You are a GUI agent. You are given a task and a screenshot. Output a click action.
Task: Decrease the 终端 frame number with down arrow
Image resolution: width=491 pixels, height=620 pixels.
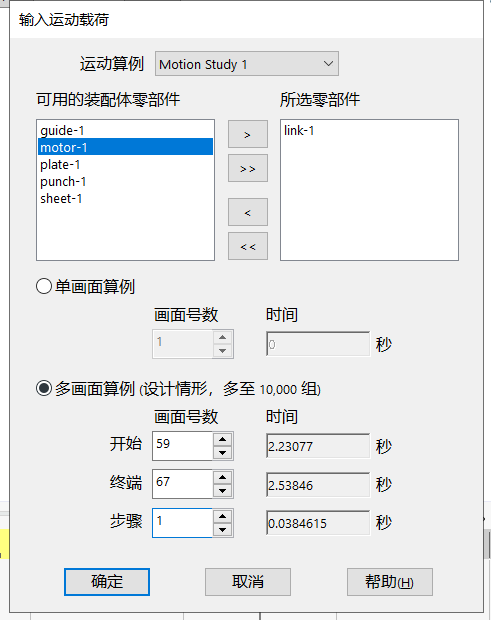[223, 491]
